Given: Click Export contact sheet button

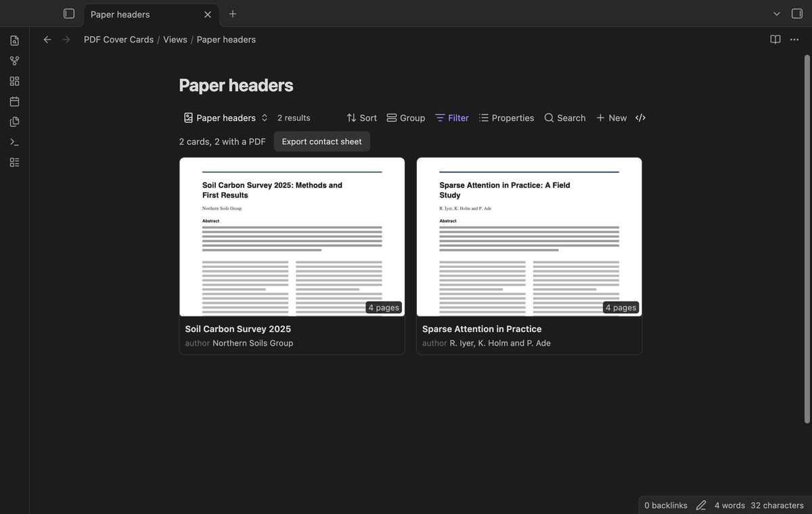Looking at the screenshot, I should coord(322,141).
